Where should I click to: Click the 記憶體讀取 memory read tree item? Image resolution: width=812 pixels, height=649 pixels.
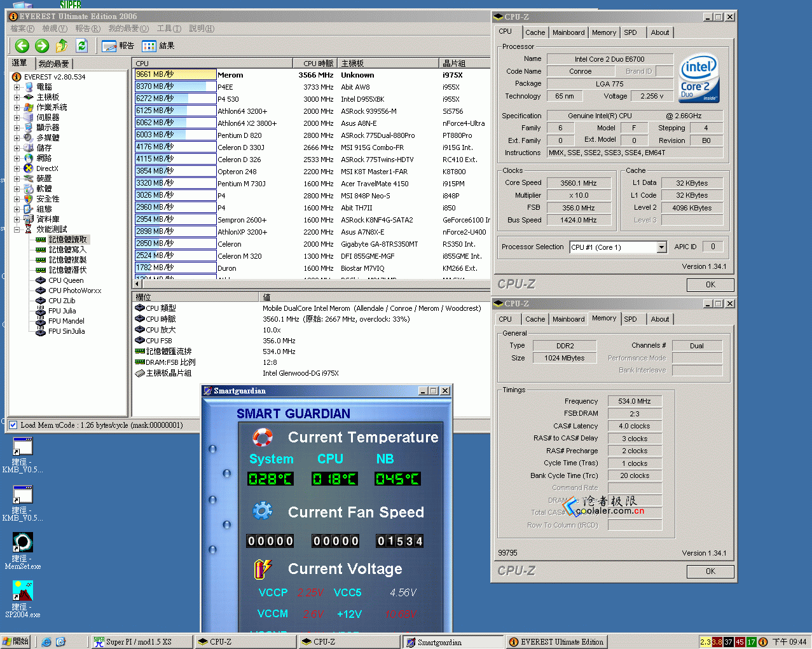(x=68, y=240)
